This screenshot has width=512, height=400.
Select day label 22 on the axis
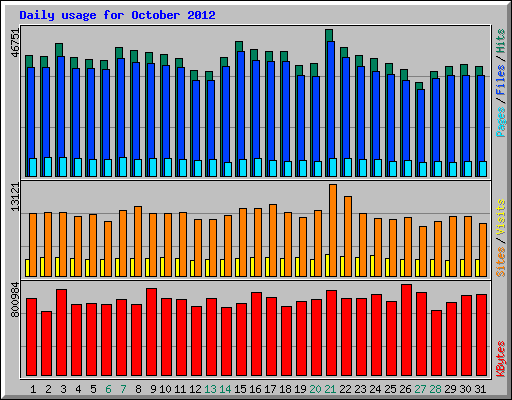pos(345,389)
